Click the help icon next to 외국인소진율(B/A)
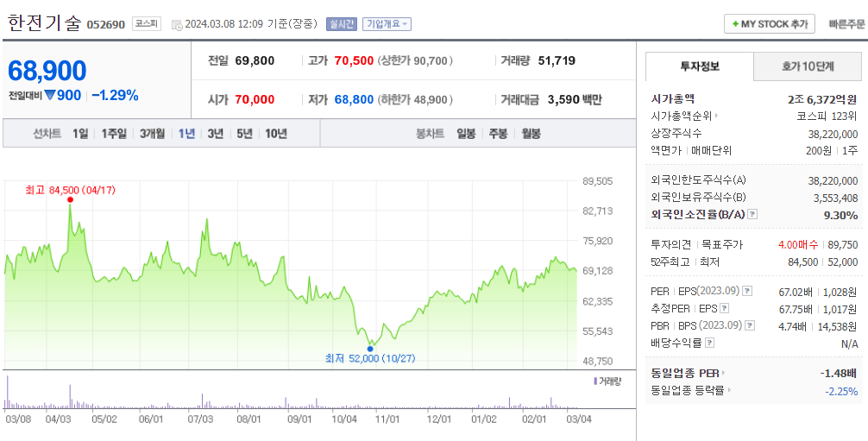 752,214
